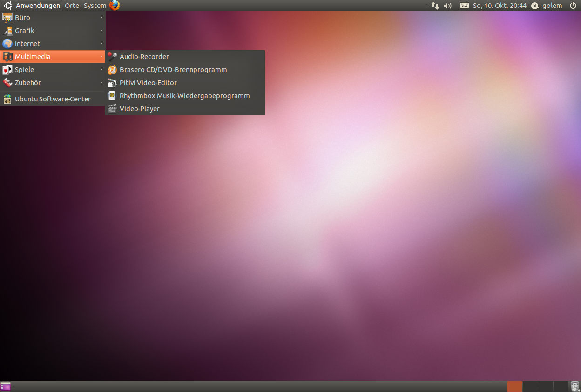581x392 pixels.
Task: Expand the Büro submenu arrow
Action: (x=101, y=18)
